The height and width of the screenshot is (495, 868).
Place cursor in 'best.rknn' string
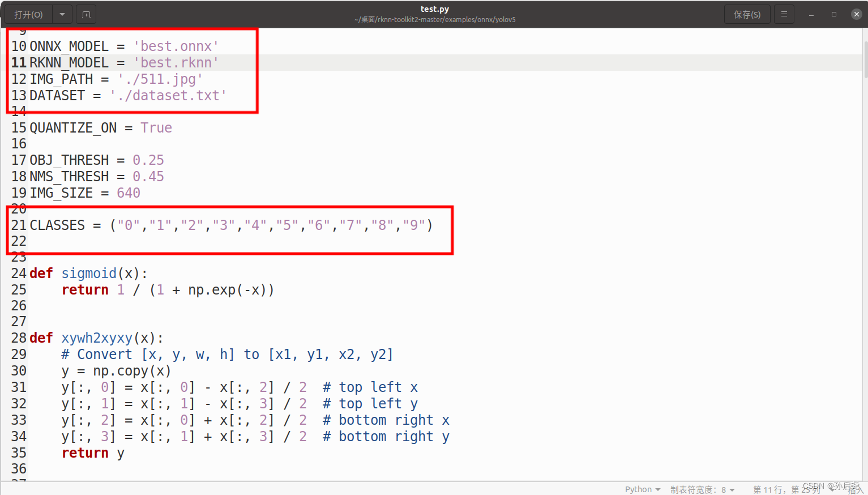176,62
